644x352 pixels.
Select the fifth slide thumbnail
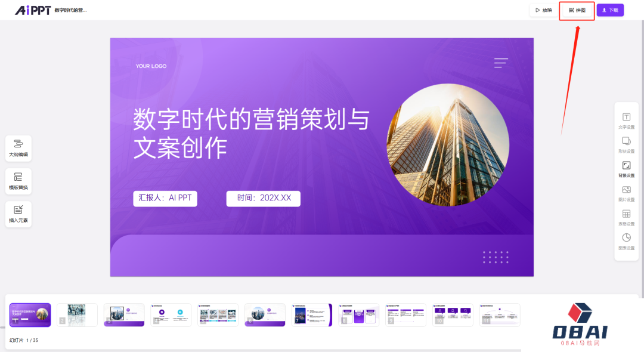point(218,314)
